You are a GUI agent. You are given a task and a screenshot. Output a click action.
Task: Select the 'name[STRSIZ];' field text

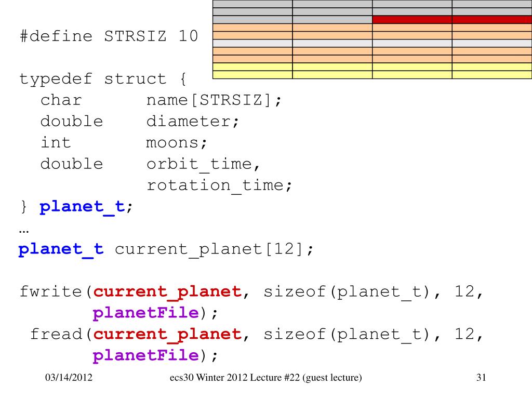click(214, 100)
